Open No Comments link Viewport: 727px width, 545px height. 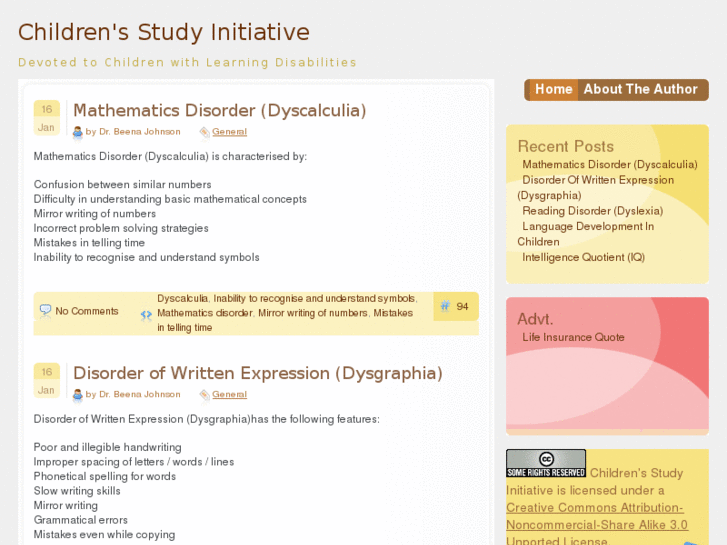pyautogui.click(x=87, y=311)
